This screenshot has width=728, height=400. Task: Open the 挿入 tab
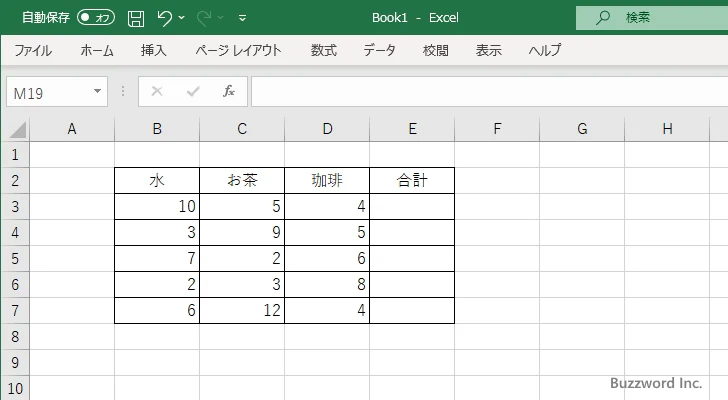[154, 50]
